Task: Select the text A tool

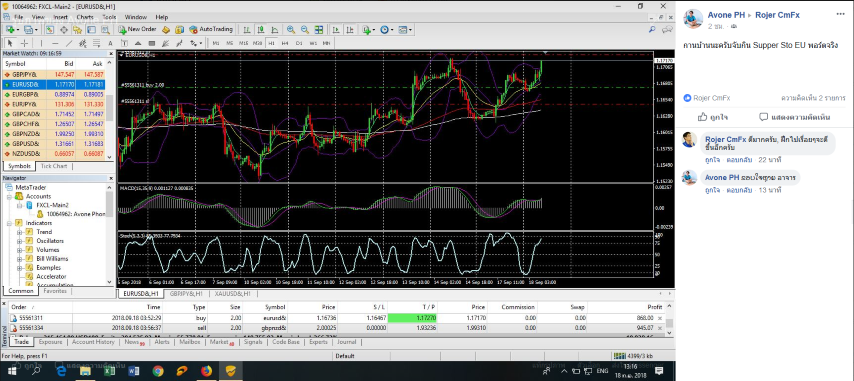Action: pyautogui.click(x=110, y=43)
